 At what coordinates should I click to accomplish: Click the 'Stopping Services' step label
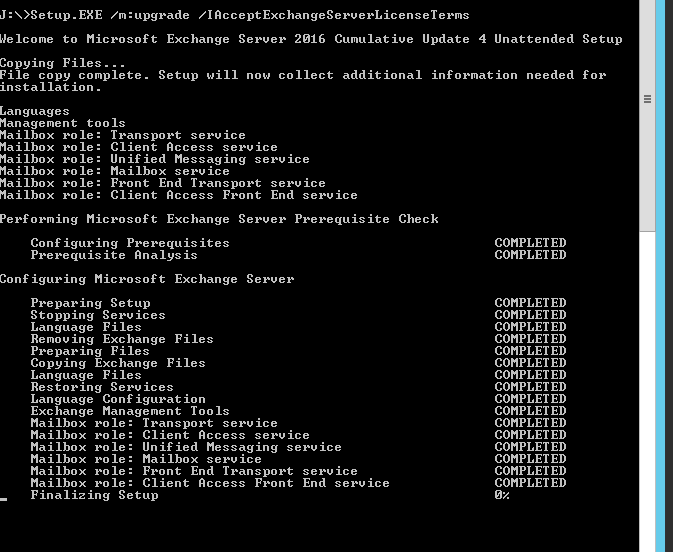tap(98, 315)
